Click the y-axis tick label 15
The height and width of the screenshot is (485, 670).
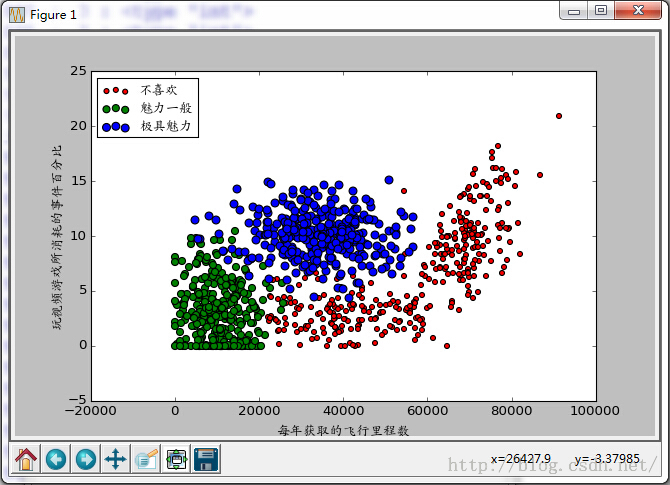(78, 181)
